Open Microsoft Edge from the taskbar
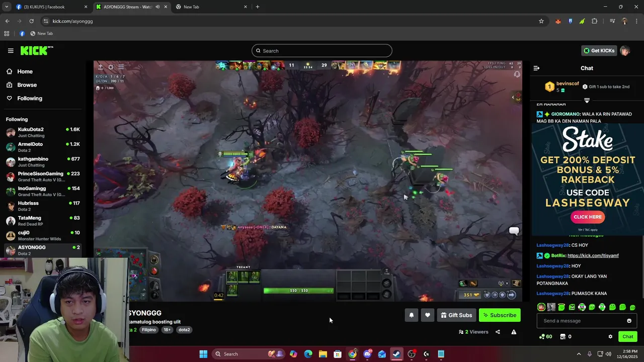 (x=308, y=354)
